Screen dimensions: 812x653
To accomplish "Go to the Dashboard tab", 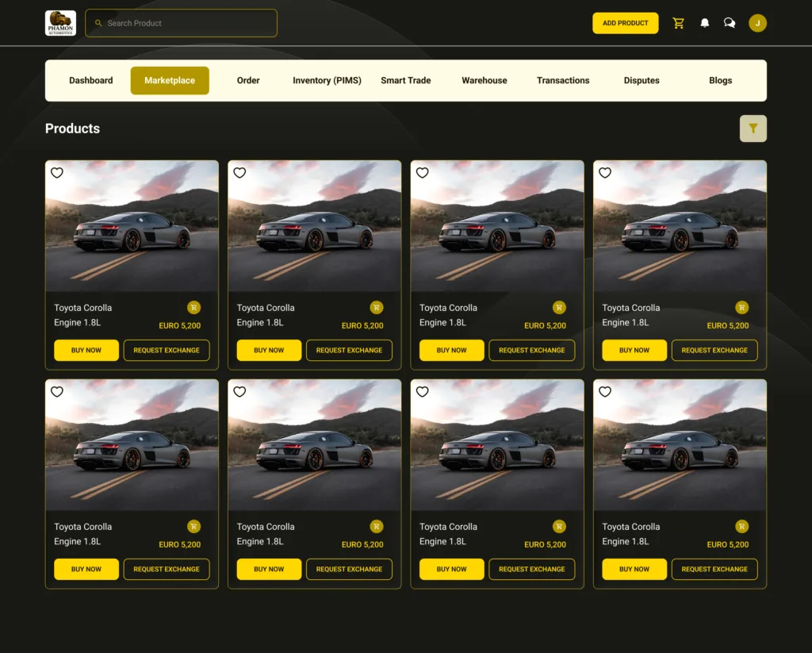I will 91,80.
